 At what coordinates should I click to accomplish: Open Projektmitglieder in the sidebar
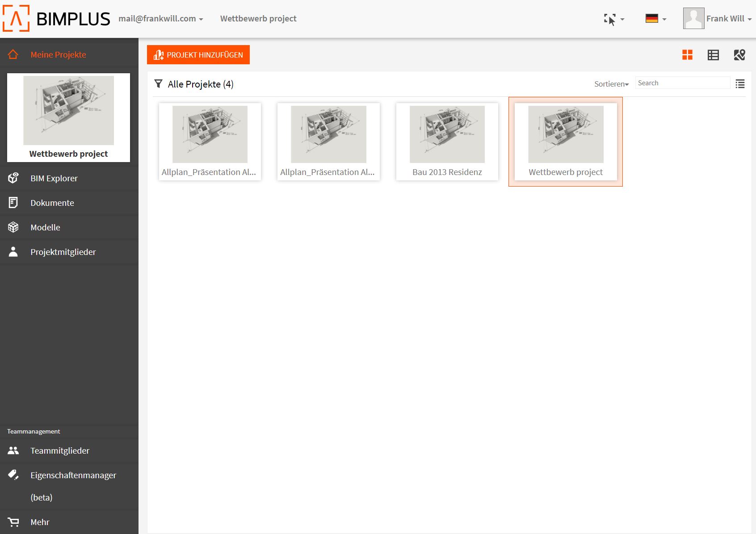(63, 252)
